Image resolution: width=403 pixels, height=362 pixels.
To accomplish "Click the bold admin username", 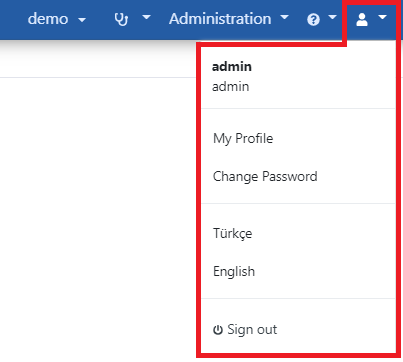I will (x=232, y=67).
